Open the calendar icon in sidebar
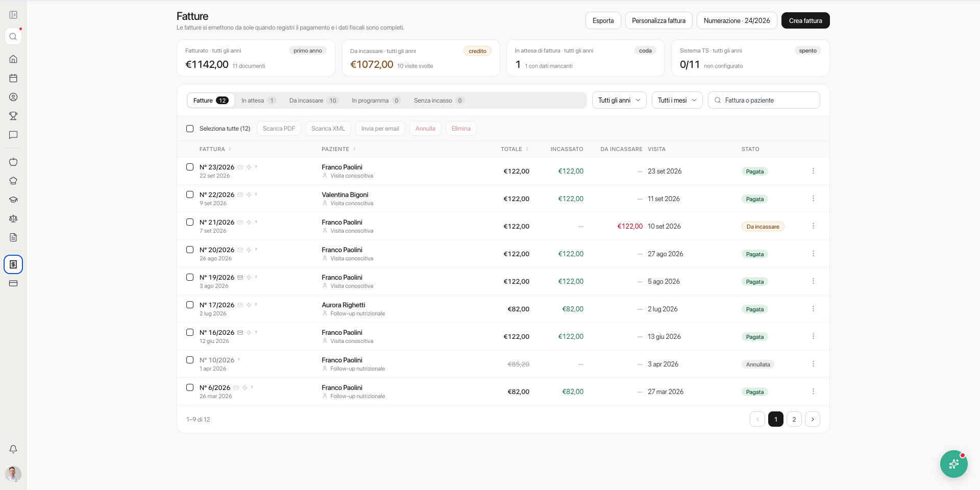This screenshot has width=980, height=490. (13, 78)
